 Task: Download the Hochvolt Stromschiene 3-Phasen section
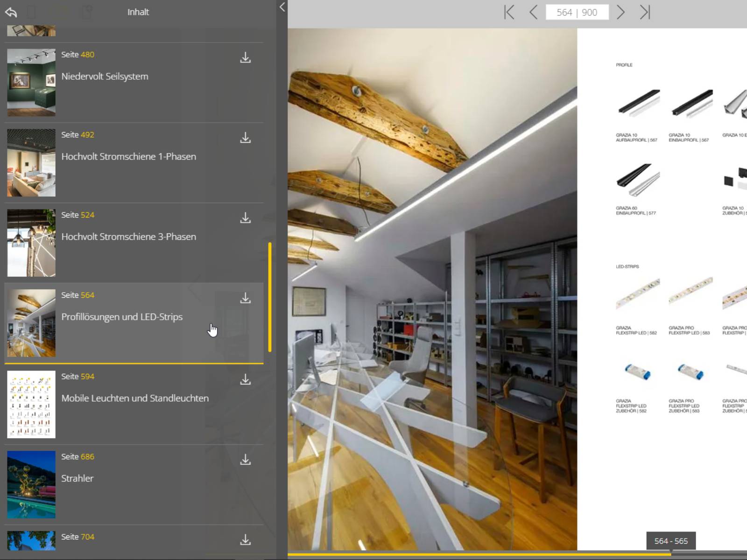pyautogui.click(x=245, y=218)
